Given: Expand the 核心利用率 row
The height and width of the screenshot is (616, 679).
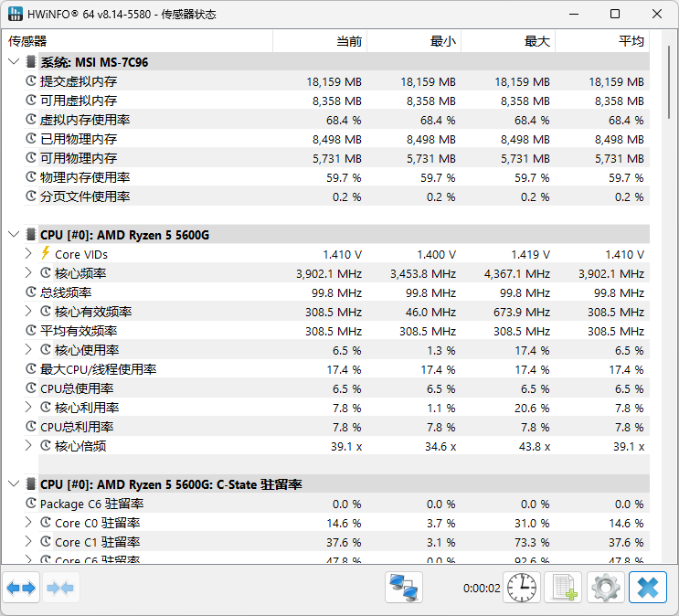Looking at the screenshot, I should pyautogui.click(x=28, y=408).
